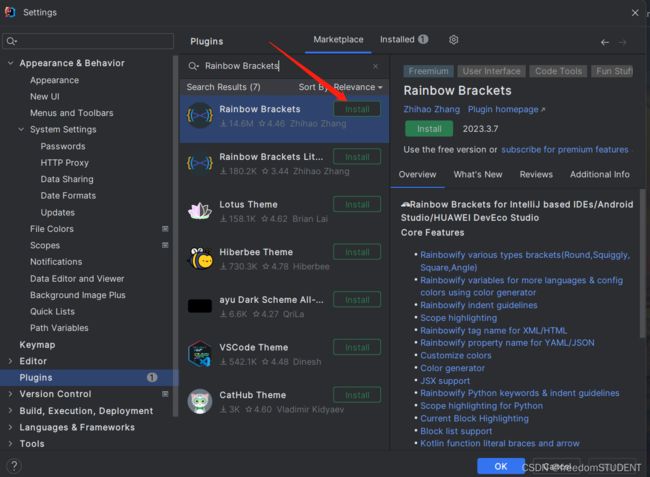Open the Zhihao Zhang vendor link
650x477 pixels.
432,109
